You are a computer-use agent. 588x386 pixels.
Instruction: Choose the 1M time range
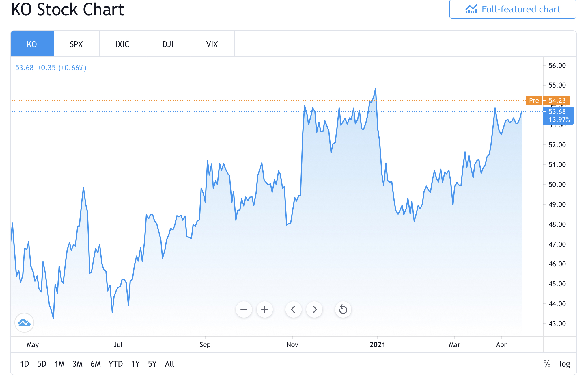[59, 364]
